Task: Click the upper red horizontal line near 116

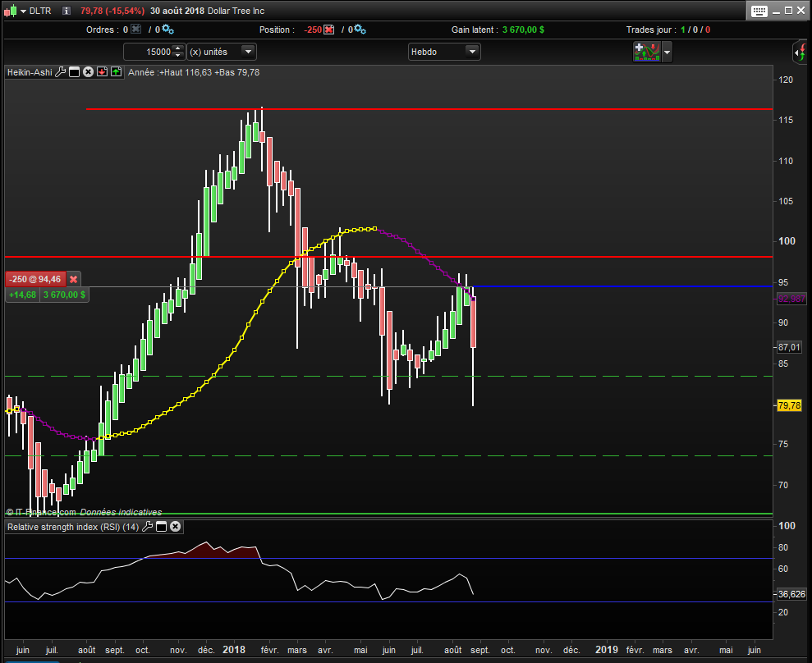Action: click(x=429, y=109)
